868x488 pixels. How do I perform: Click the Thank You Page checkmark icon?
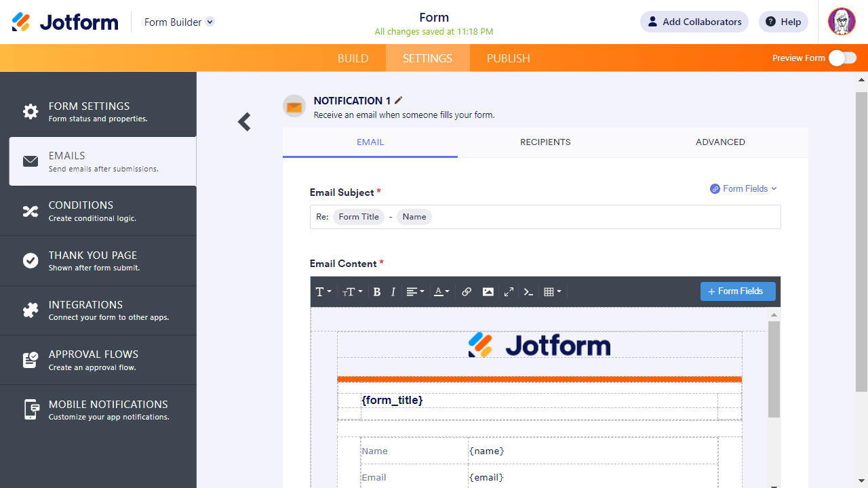pos(31,261)
